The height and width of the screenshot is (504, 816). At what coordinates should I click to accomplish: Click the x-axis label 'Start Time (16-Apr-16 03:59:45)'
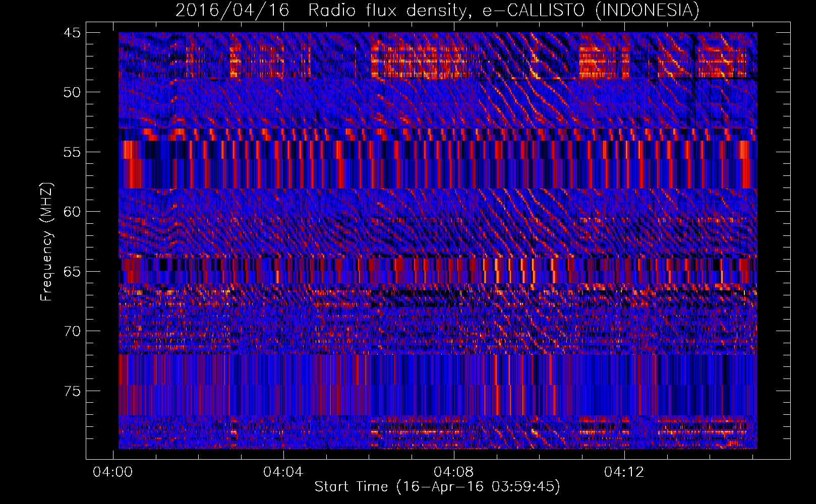[x=437, y=487]
